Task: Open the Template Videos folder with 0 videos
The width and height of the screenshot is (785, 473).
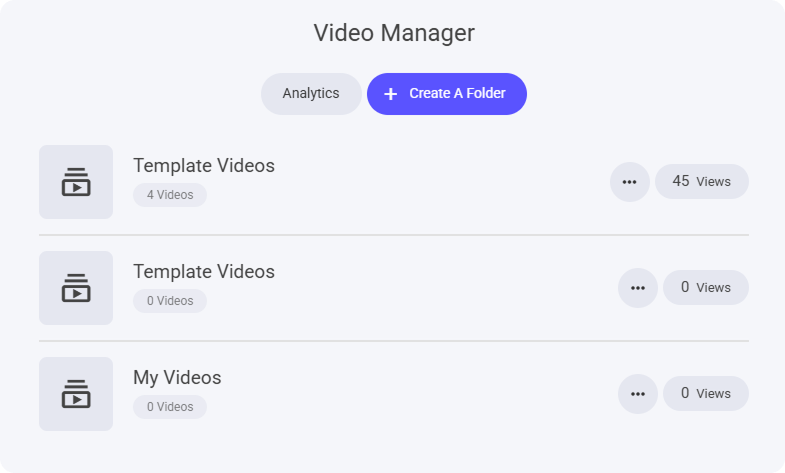Action: [x=204, y=272]
